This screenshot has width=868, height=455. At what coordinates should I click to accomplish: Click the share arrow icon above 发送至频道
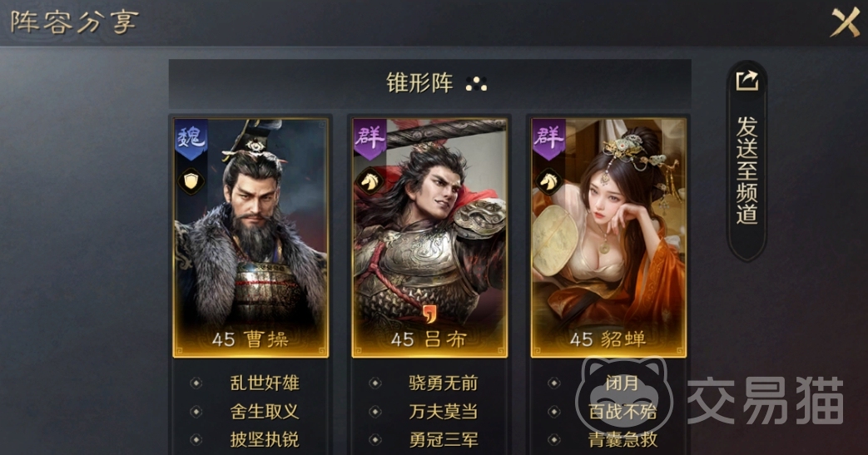(746, 81)
